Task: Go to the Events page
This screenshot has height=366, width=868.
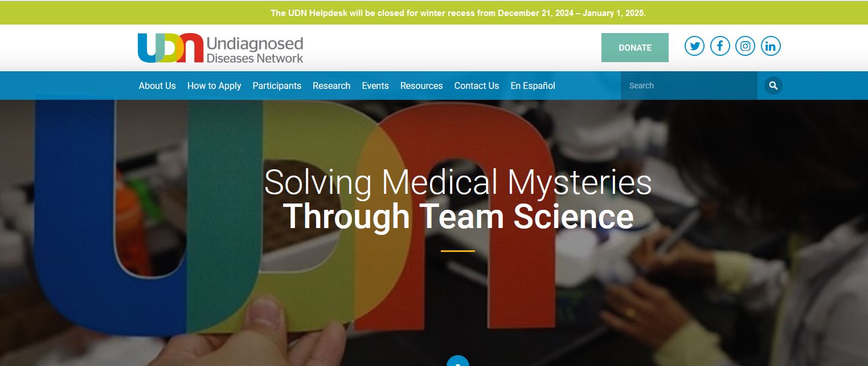Action: point(375,86)
